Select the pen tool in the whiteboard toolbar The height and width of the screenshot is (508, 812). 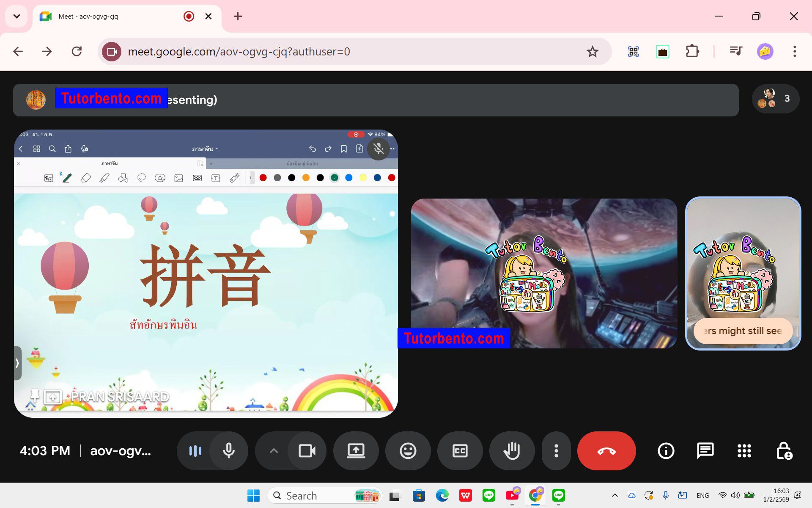tap(66, 178)
